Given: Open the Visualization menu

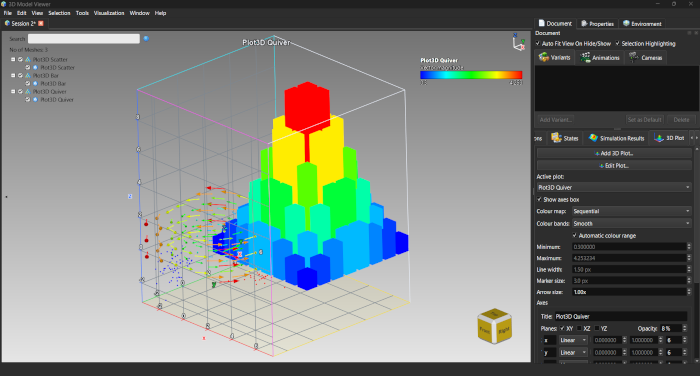Looking at the screenshot, I should [109, 13].
